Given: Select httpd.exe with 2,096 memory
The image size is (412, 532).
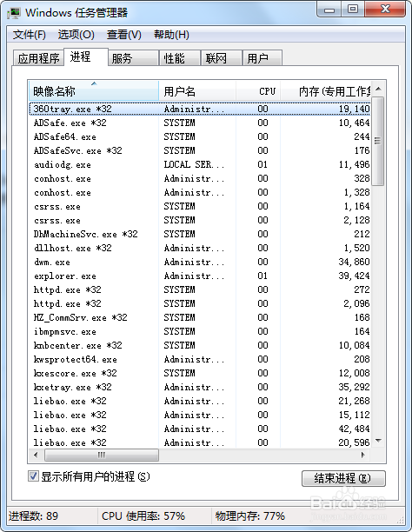Looking at the screenshot, I should tap(200, 303).
